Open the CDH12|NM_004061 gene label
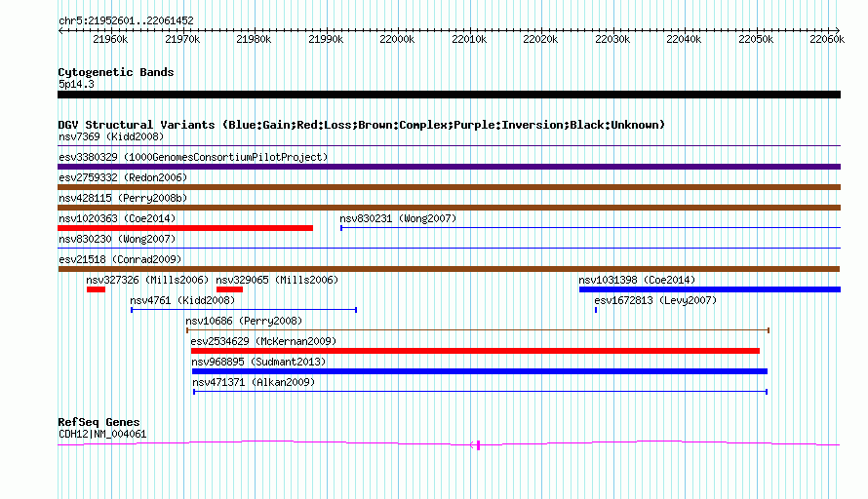The height and width of the screenshot is (499, 868). 102,435
